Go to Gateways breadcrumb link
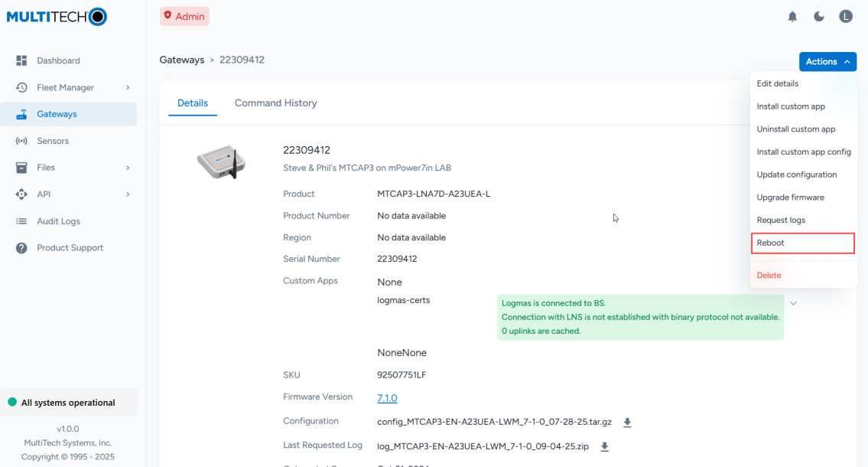The width and height of the screenshot is (868, 467). pos(181,60)
